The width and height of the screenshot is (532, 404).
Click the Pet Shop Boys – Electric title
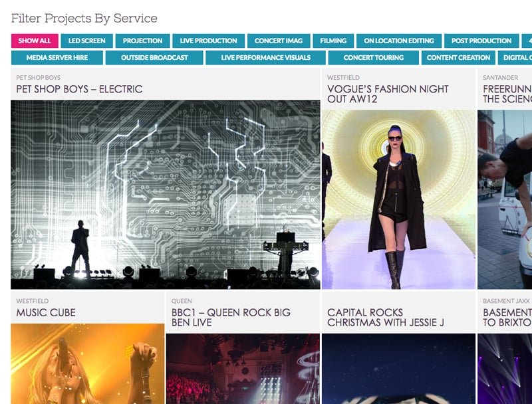pyautogui.click(x=79, y=89)
